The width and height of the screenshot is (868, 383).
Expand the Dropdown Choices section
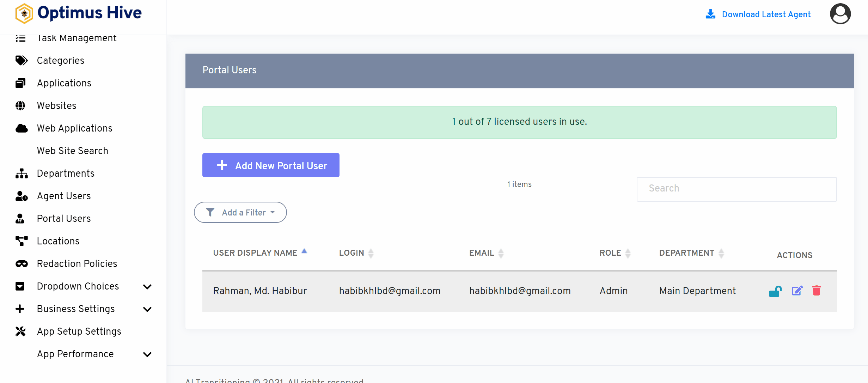click(x=147, y=287)
